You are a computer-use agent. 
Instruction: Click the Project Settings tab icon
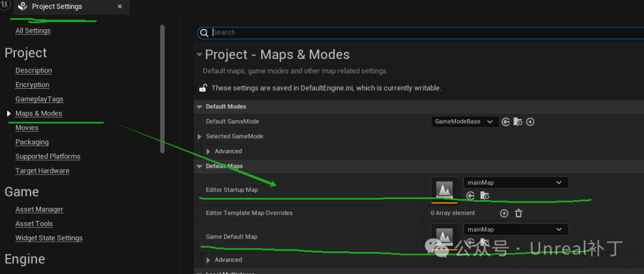(x=23, y=7)
